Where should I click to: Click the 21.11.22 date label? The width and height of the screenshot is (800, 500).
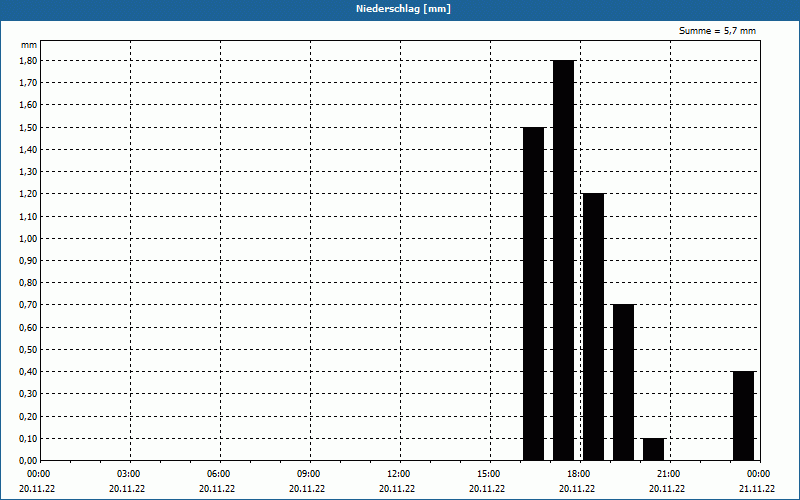coord(757,489)
